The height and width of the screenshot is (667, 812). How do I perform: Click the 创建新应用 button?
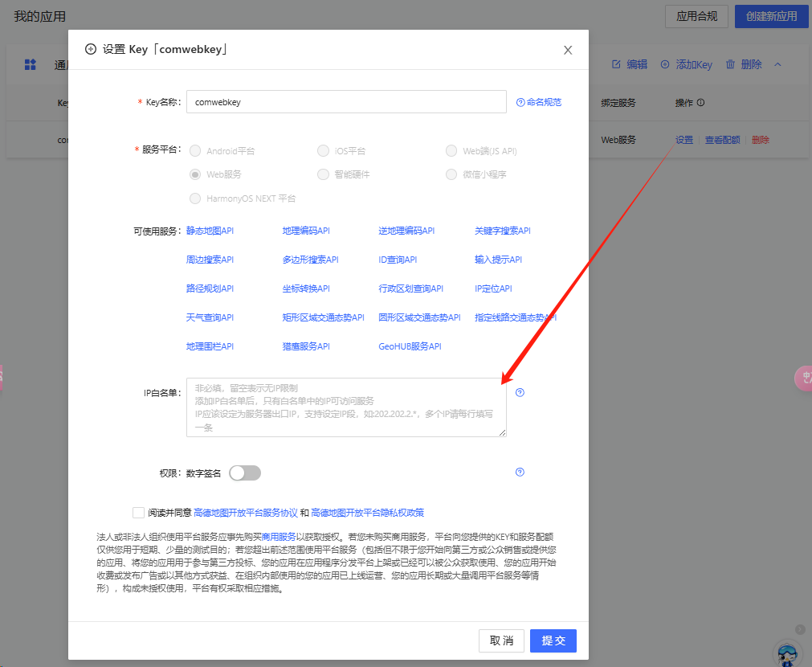click(771, 17)
